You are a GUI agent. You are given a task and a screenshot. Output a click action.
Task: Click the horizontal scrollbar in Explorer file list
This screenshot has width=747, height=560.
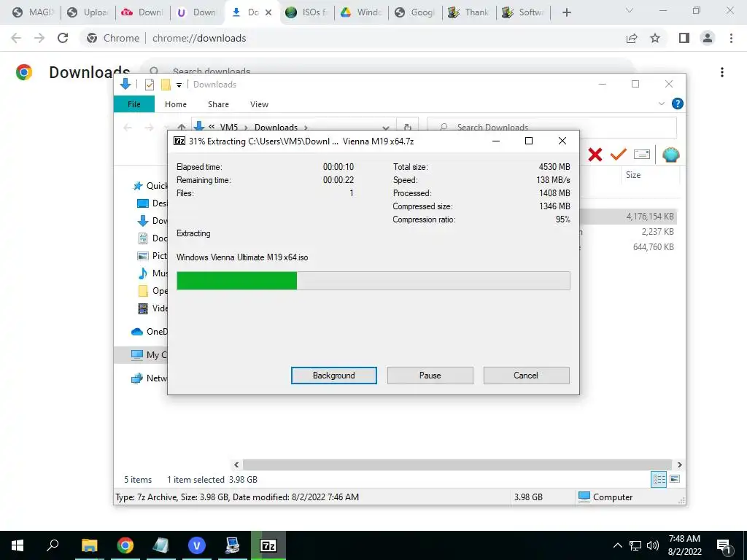coord(457,464)
